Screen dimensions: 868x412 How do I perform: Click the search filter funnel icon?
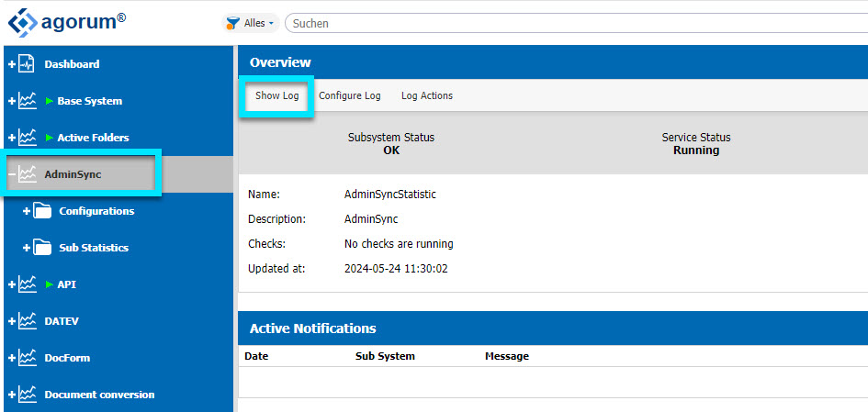click(233, 23)
